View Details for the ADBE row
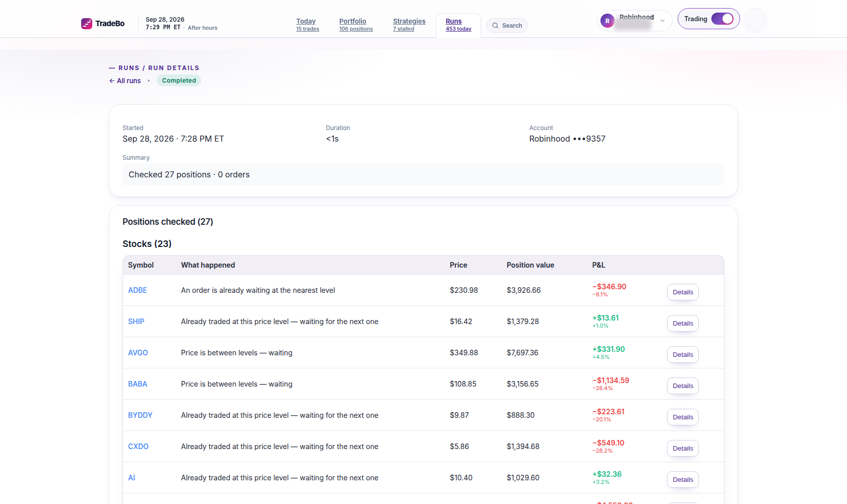Image resolution: width=847 pixels, height=504 pixels. click(x=683, y=292)
